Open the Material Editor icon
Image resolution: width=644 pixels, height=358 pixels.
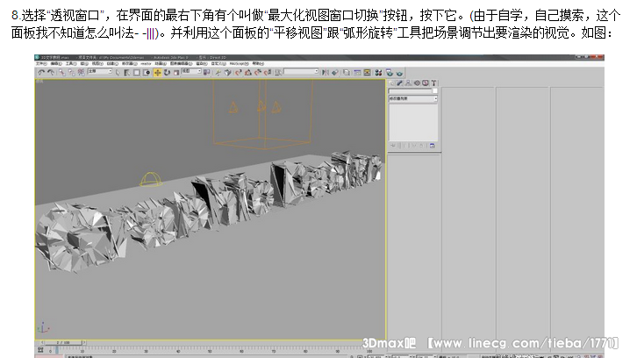click(378, 72)
